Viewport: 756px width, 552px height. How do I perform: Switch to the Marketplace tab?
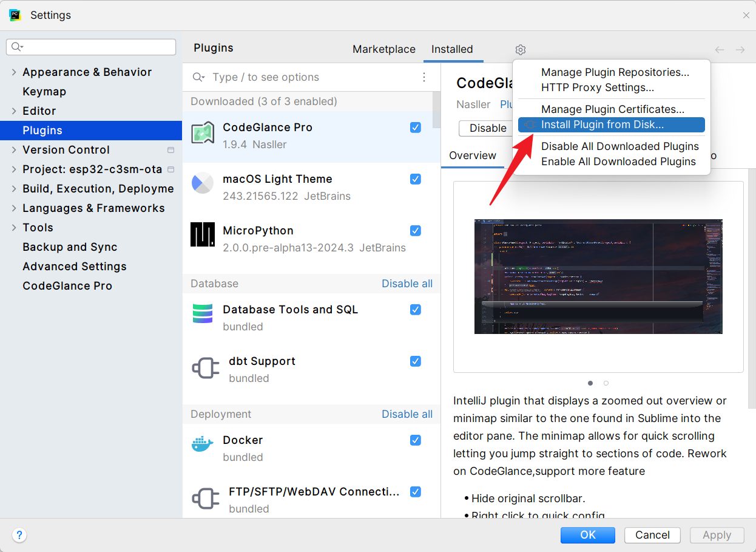click(383, 49)
